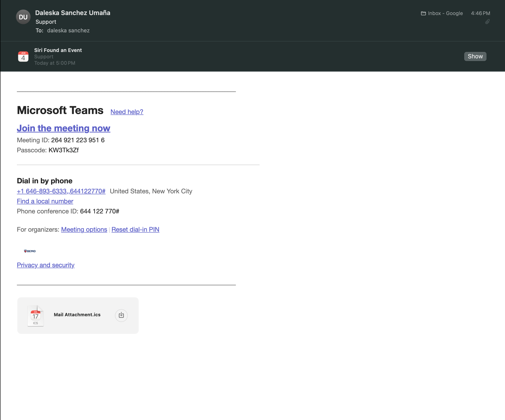505x420 pixels.
Task: Click Reset dial-in PIN link
Action: click(135, 230)
